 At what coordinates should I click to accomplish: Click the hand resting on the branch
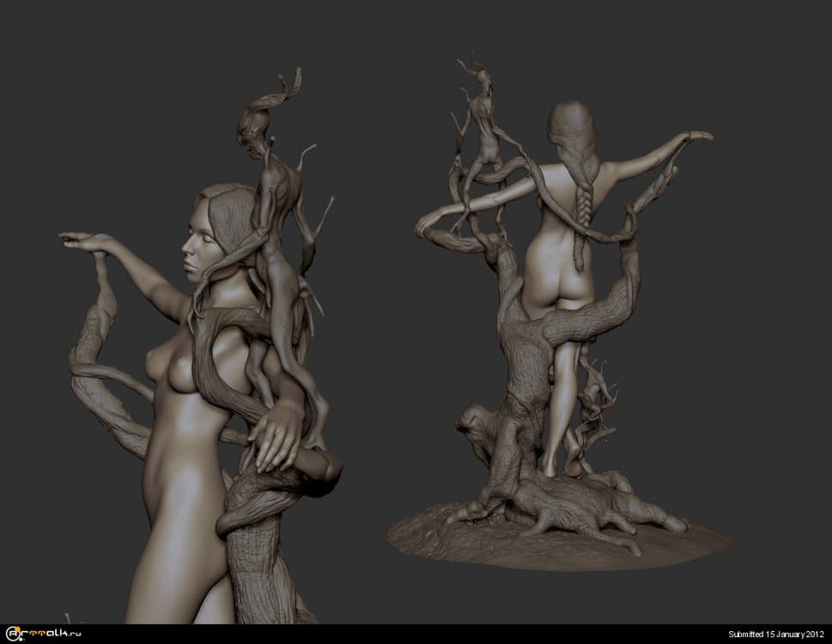pyautogui.click(x=276, y=434)
